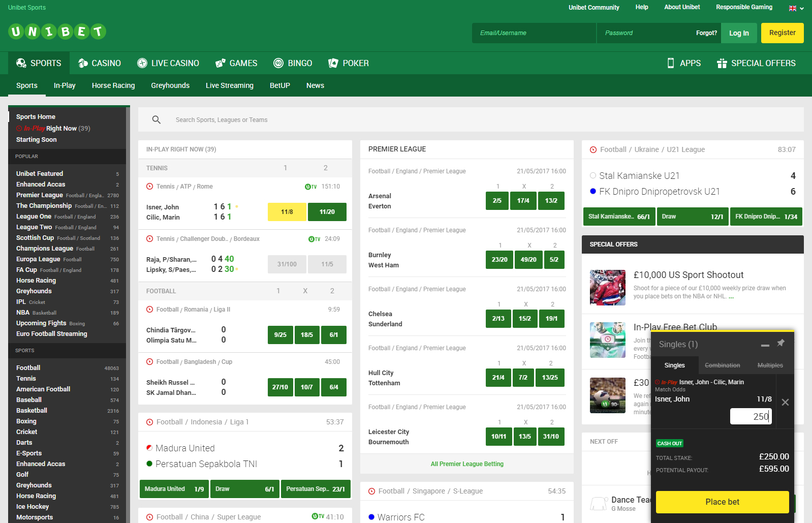Viewport: 812px width, 523px height.
Task: Select Arsenal win odds 2/5
Action: (x=497, y=201)
